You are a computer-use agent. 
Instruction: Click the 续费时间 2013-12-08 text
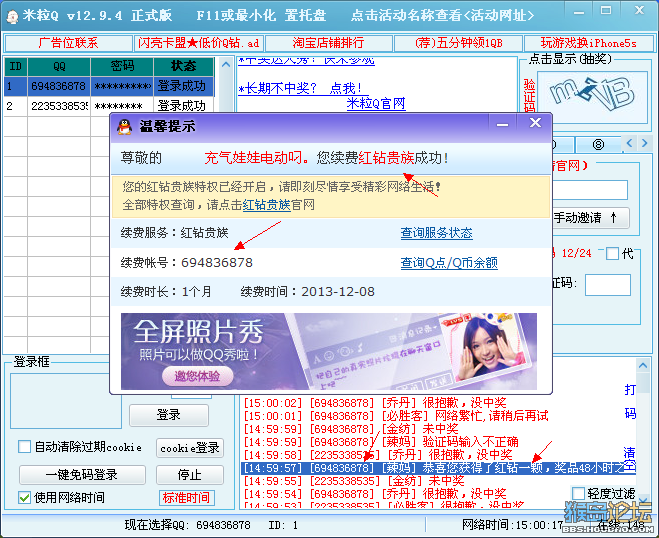pyautogui.click(x=307, y=292)
